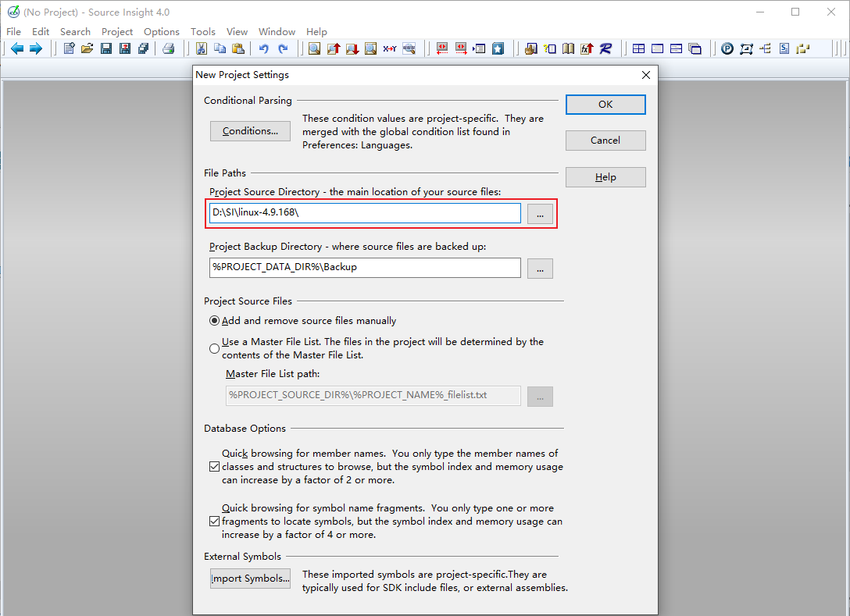This screenshot has width=850, height=616.
Task: Open the Project menu
Action: coord(117,31)
